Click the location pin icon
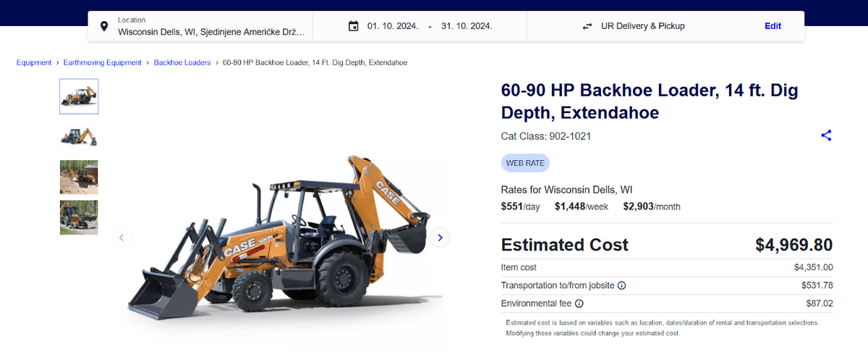Viewport: 868px width, 352px height. click(104, 27)
